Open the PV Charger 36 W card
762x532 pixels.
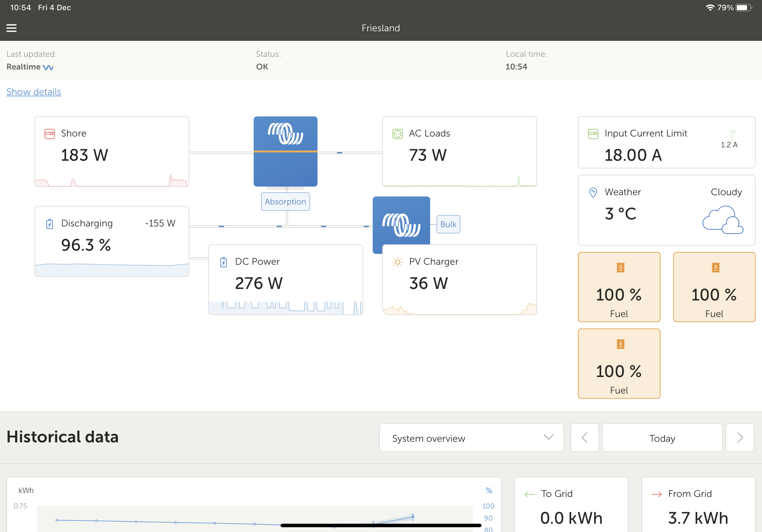point(459,280)
